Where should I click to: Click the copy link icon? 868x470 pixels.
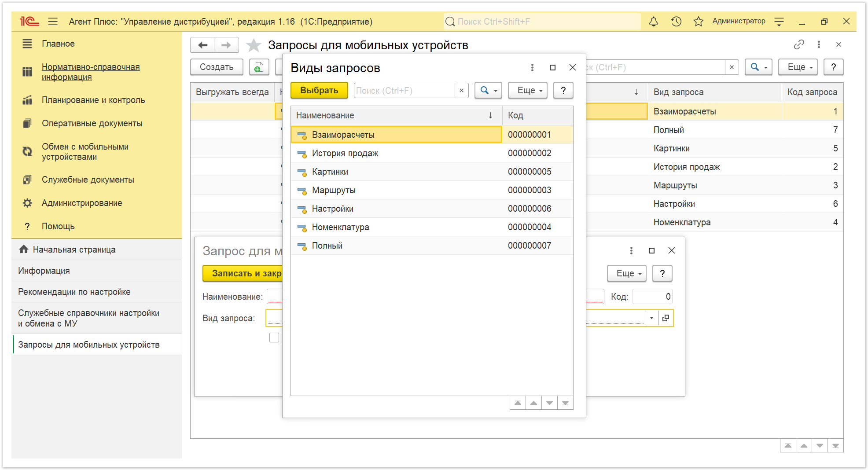799,44
